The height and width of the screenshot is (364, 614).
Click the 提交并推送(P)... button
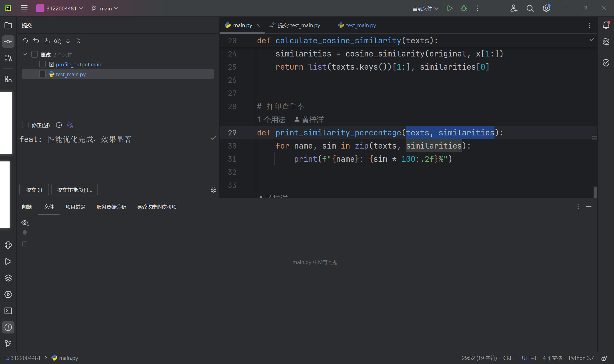pyautogui.click(x=75, y=190)
